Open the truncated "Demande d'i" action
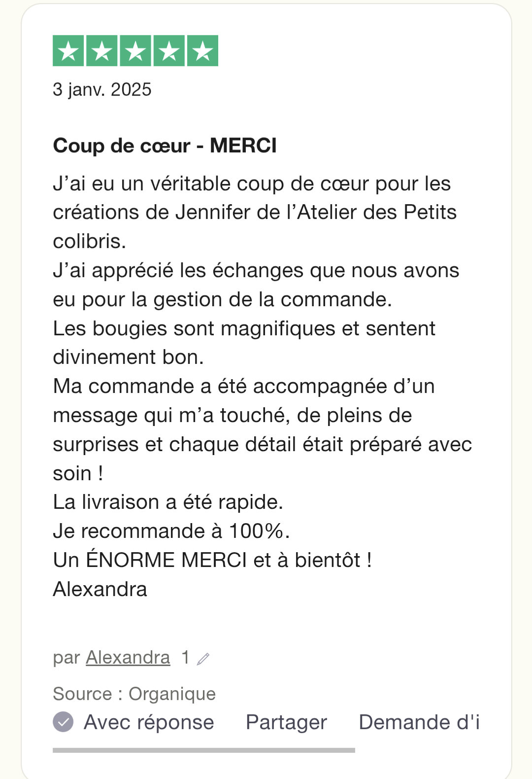Viewport: 532px width, 779px height. [x=419, y=722]
